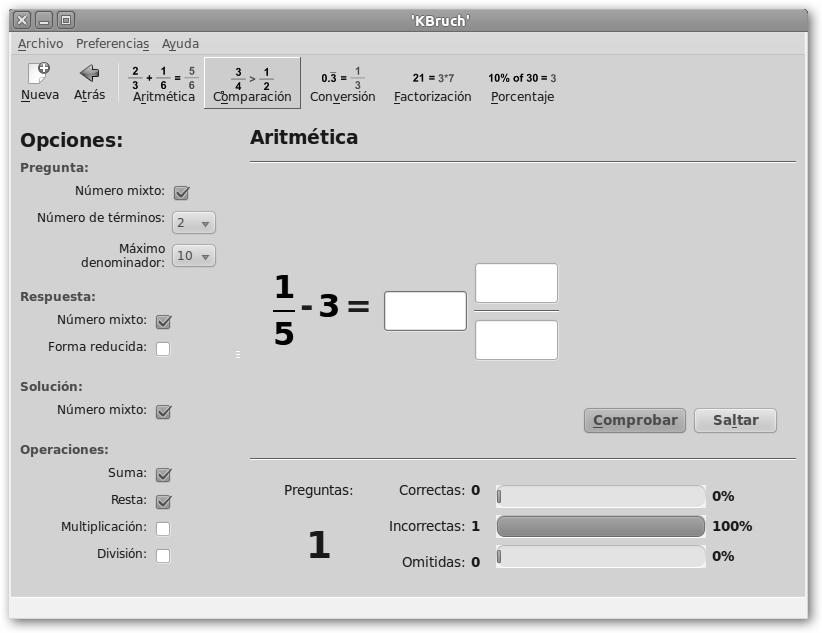Click the numerator answer input field
This screenshot has width=822, height=633.
(x=516, y=283)
